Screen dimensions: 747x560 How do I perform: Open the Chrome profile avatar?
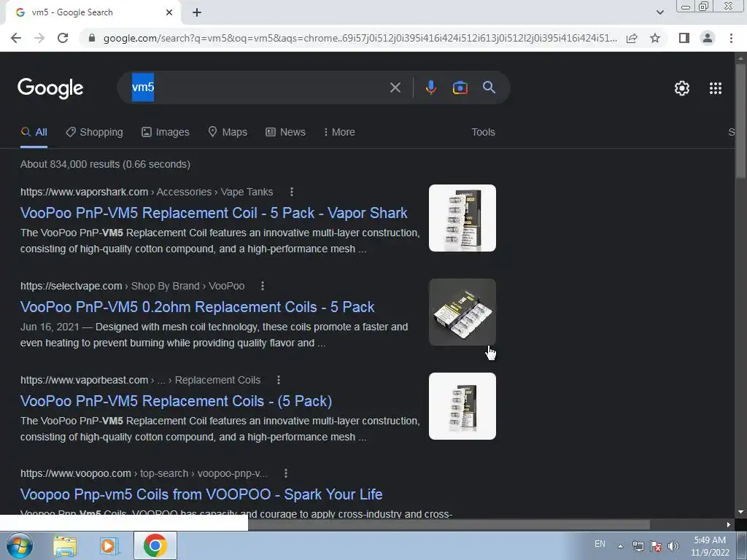708,38
